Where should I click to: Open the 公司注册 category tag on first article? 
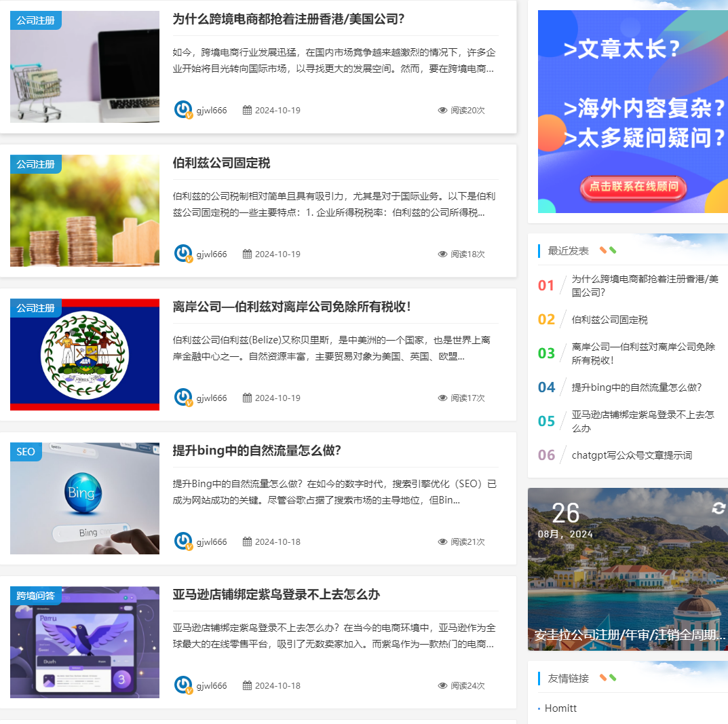[x=35, y=20]
